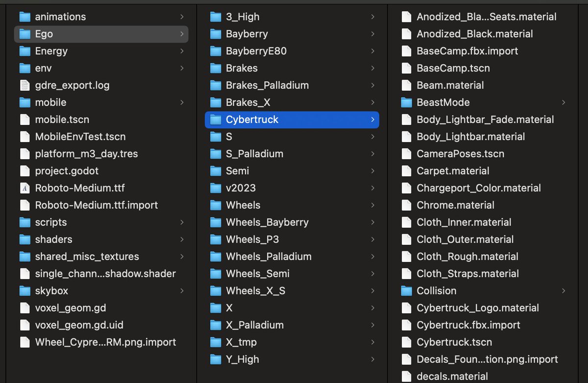Click the Collision folder icon

tap(406, 291)
